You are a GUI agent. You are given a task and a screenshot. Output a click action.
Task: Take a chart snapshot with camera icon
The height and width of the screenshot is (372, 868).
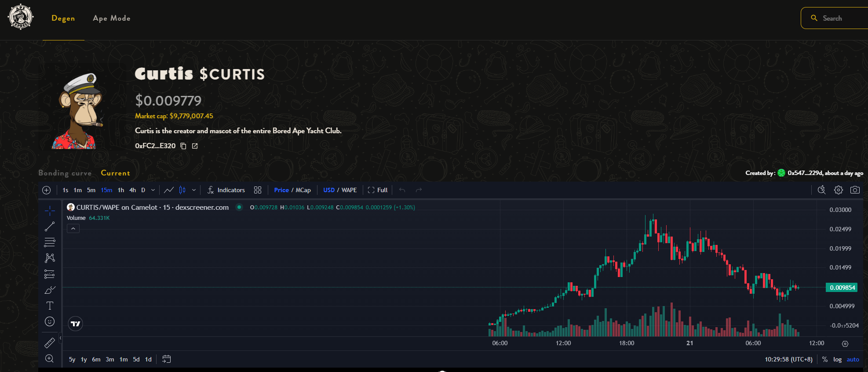(855, 190)
